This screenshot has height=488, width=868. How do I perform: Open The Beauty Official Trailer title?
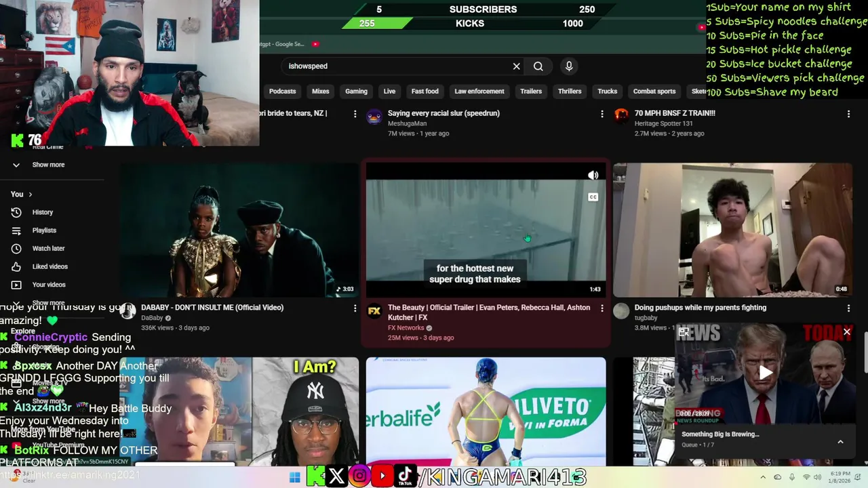489,312
